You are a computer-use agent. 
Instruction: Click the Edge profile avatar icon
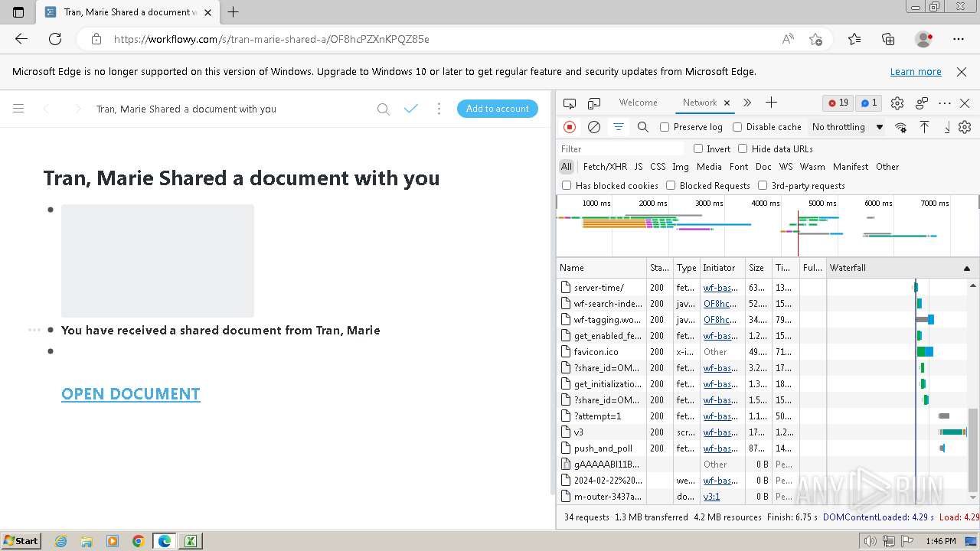click(923, 39)
